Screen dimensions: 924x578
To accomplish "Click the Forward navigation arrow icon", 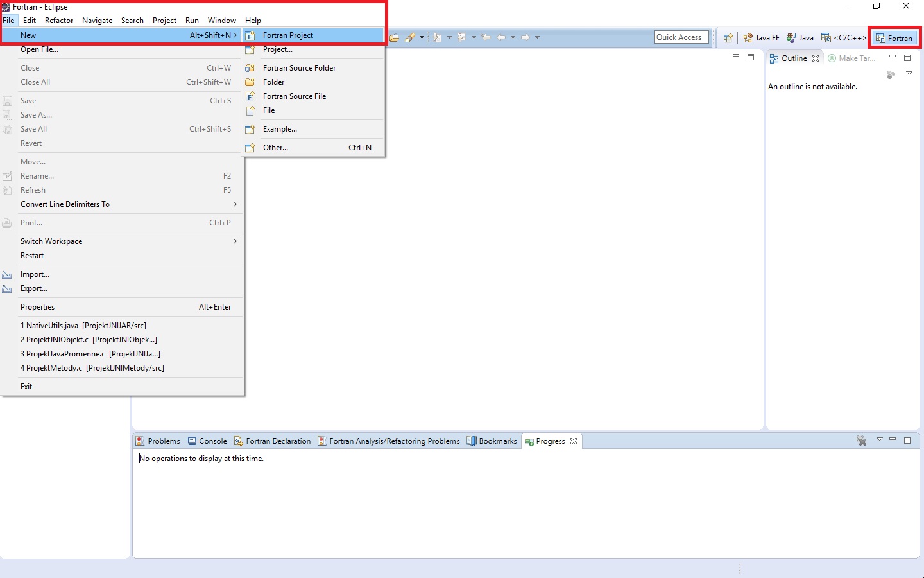I will click(x=526, y=37).
